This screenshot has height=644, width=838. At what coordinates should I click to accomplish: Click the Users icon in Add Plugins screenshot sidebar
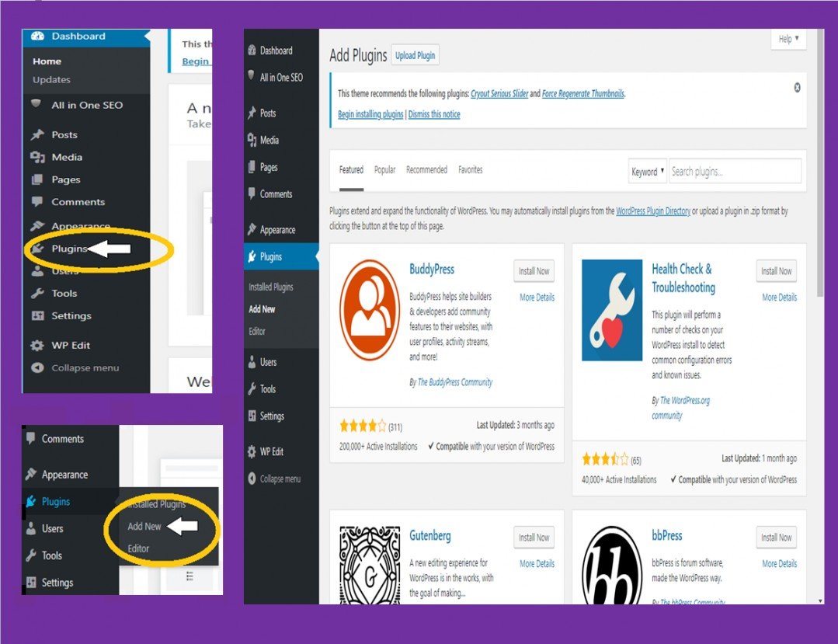tap(252, 362)
